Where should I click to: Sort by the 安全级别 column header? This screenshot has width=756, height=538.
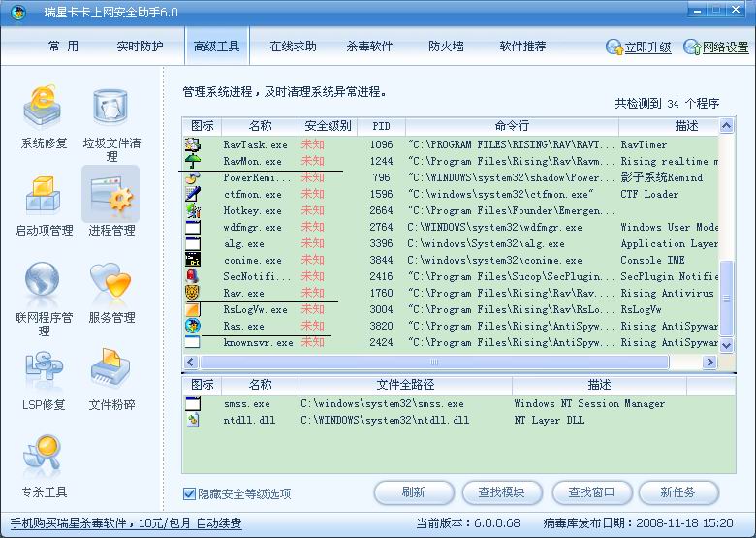coord(328,126)
